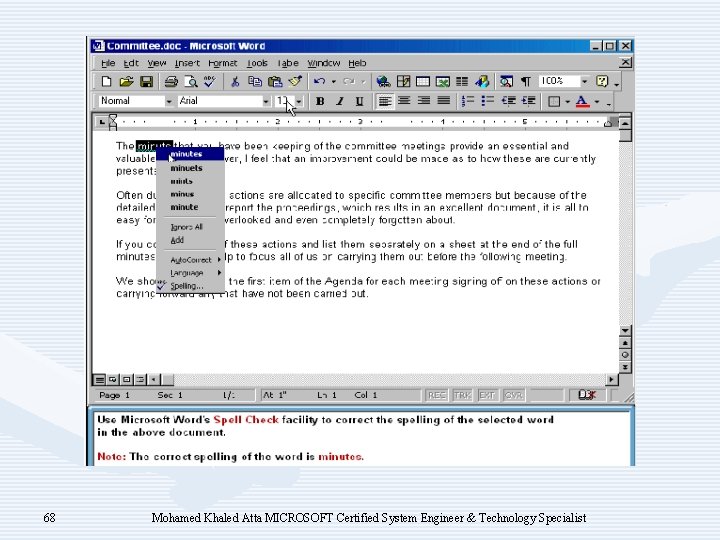Click the Columns icon

pyautogui.click(x=462, y=82)
